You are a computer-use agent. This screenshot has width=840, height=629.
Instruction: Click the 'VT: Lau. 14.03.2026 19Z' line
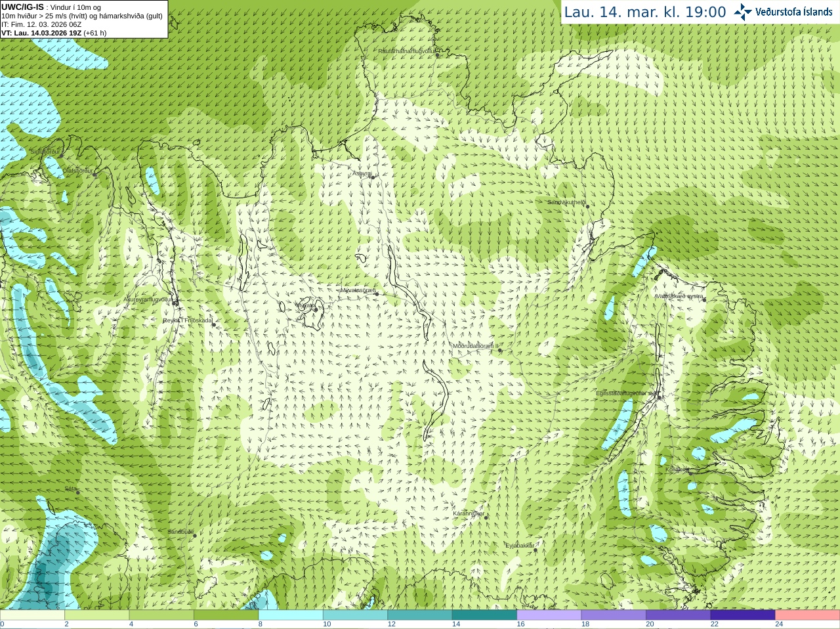(54, 33)
